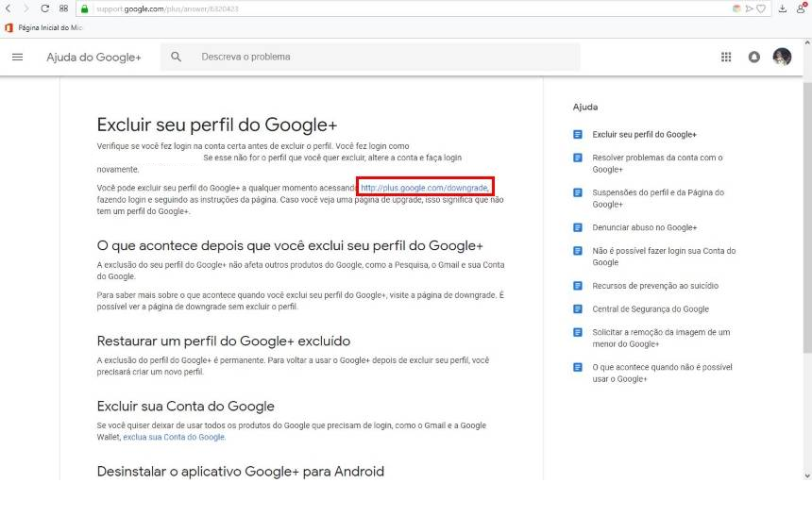Reload the page with the refresh icon

tap(45, 8)
